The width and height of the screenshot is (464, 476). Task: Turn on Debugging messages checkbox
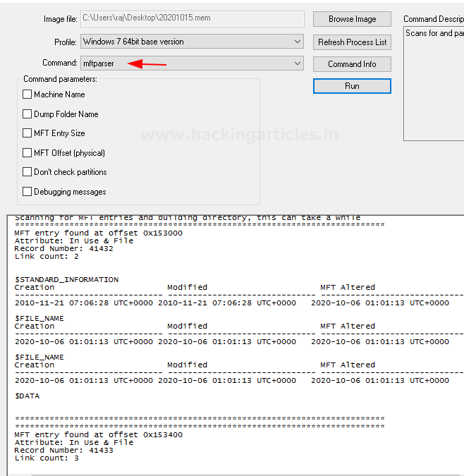pyautogui.click(x=28, y=192)
